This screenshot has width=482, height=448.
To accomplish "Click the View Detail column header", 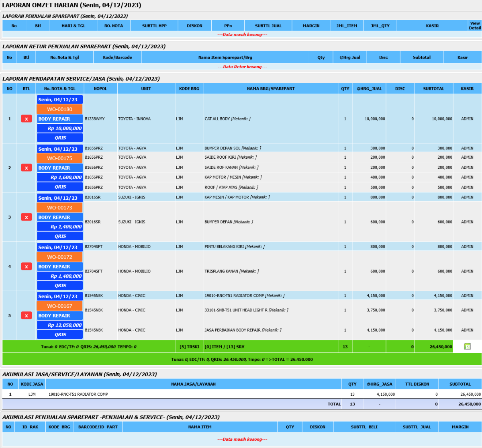I will click(474, 26).
